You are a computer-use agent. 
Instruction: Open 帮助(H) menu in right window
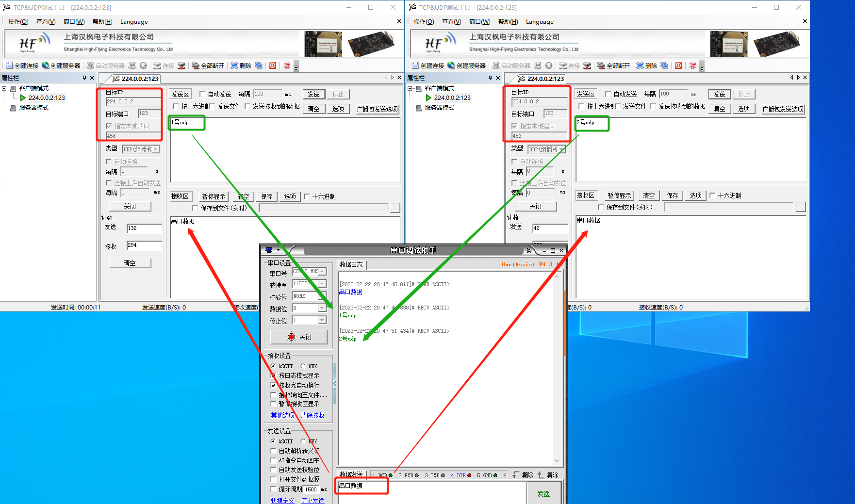508,22
